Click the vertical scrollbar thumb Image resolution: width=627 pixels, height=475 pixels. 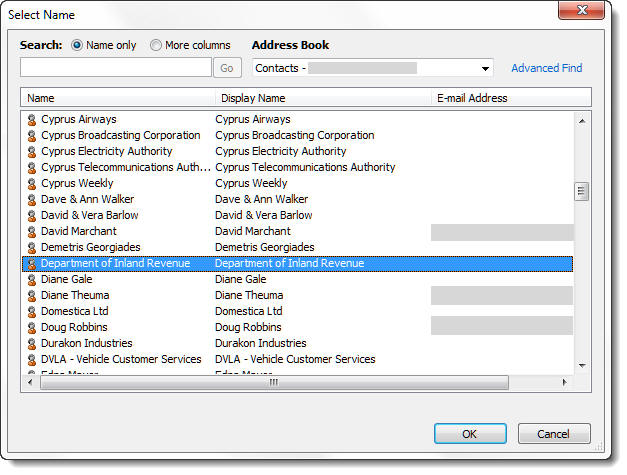(x=581, y=192)
